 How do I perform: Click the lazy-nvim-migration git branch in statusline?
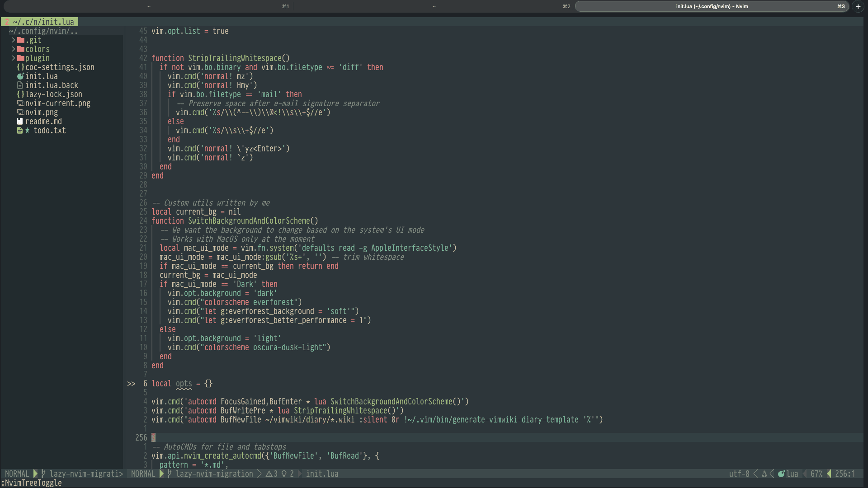pyautogui.click(x=214, y=474)
